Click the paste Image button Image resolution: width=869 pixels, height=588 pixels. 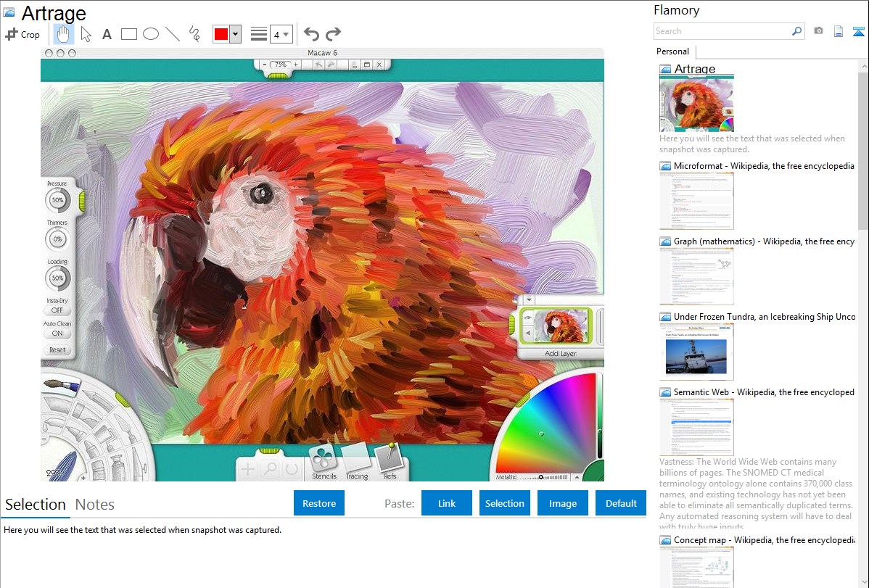coord(563,503)
